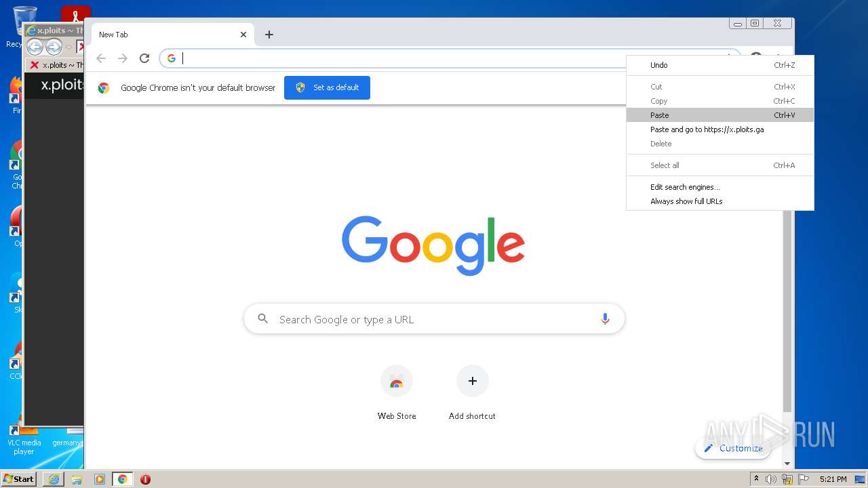This screenshot has height=488, width=868.
Task: Choose Delete from context menu
Action: pyautogui.click(x=720, y=144)
